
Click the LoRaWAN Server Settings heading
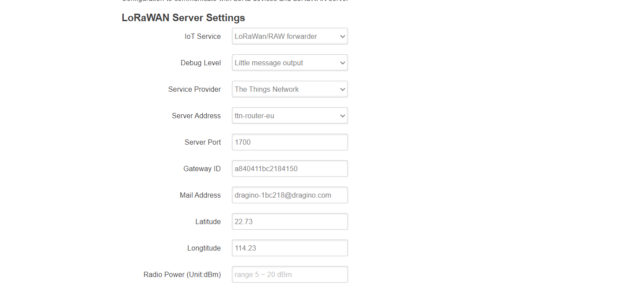pos(183,18)
